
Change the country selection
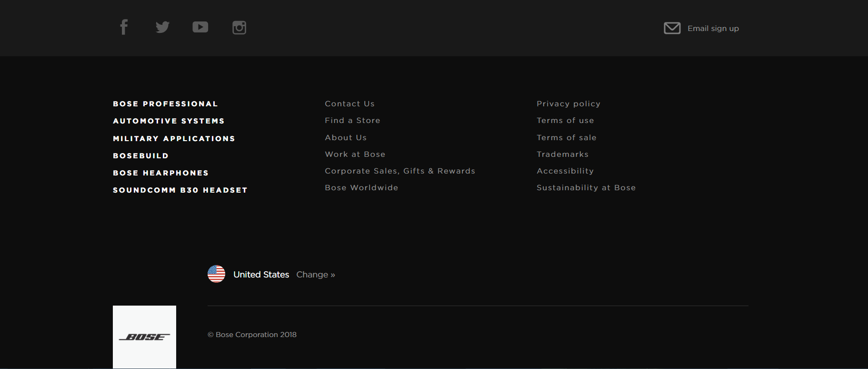pyautogui.click(x=315, y=275)
